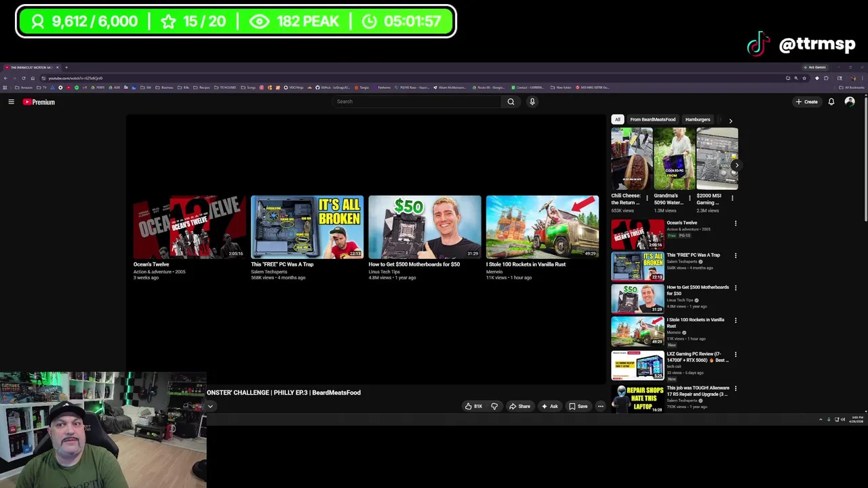Screen dimensions: 868x488
Task: Open the YouTube notifications bell
Action: click(x=831, y=102)
